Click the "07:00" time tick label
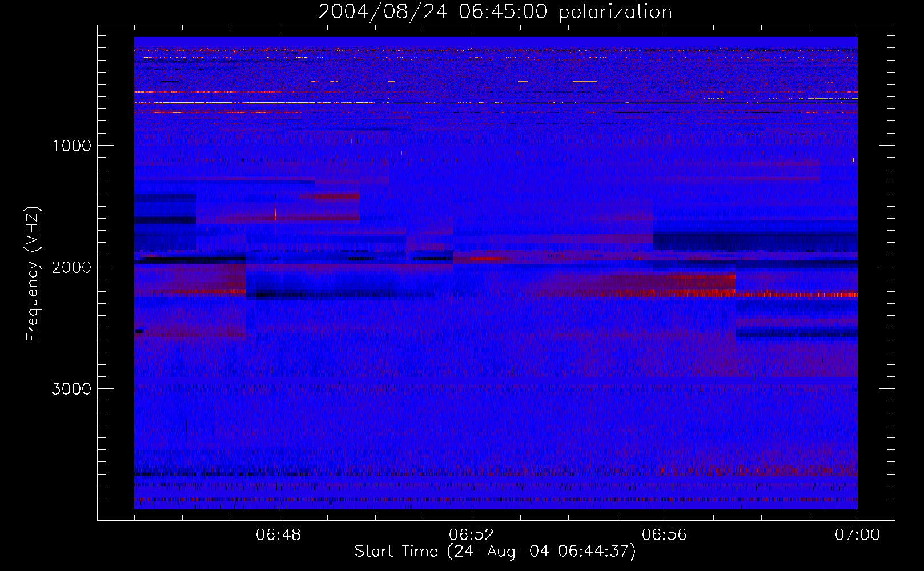Image resolution: width=924 pixels, height=571 pixels. pyautogui.click(x=857, y=535)
